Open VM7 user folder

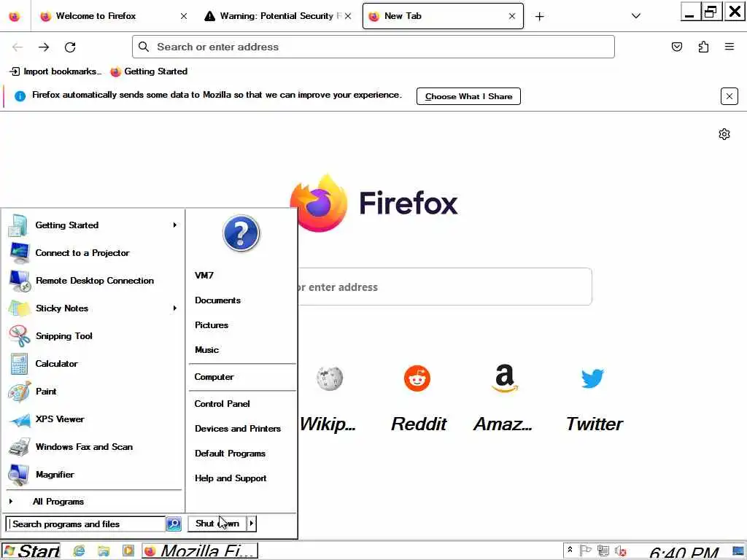(204, 275)
